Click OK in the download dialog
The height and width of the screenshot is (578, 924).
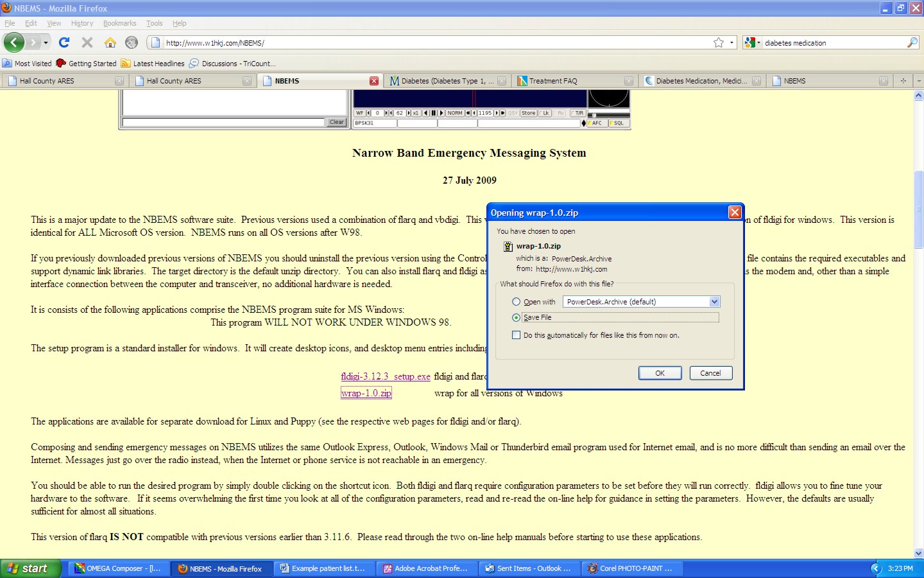coord(660,373)
